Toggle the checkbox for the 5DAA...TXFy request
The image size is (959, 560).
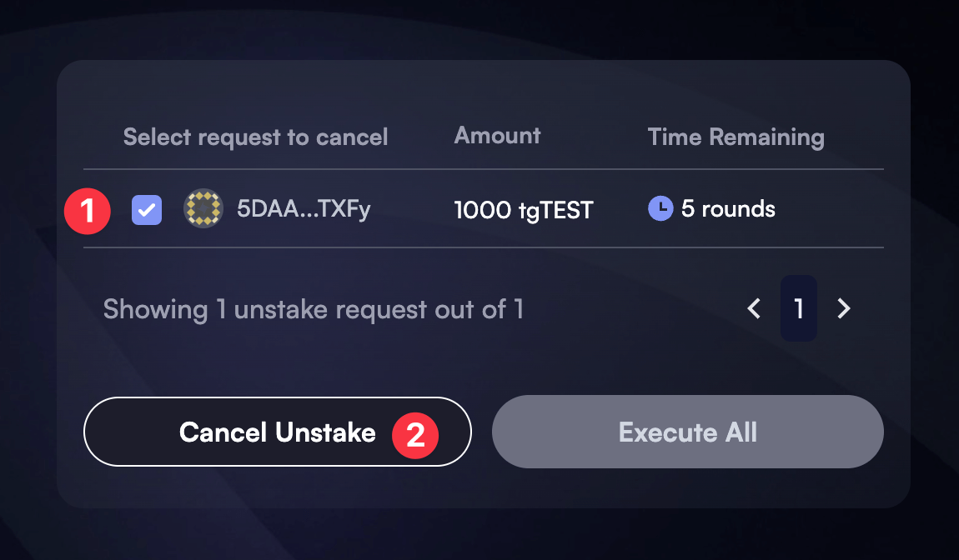(146, 209)
